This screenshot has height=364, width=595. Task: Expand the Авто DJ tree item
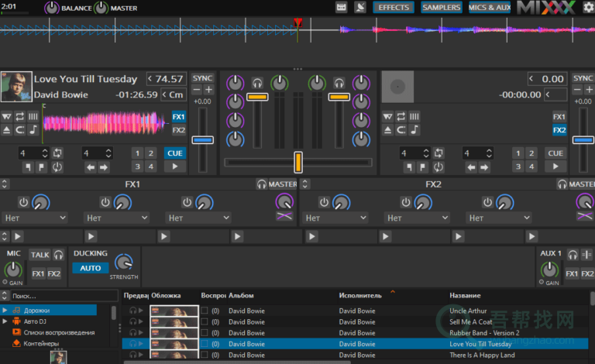coord(5,321)
